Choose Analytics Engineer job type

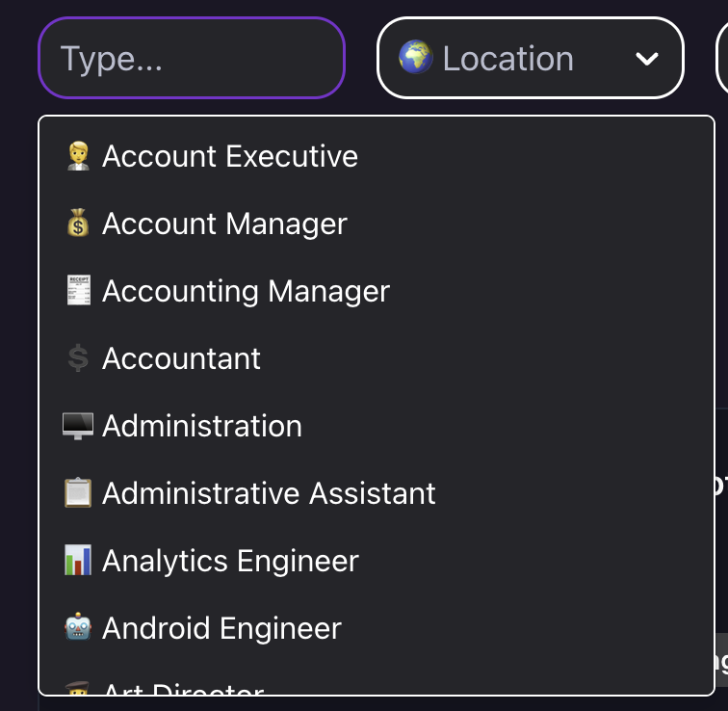point(230,561)
